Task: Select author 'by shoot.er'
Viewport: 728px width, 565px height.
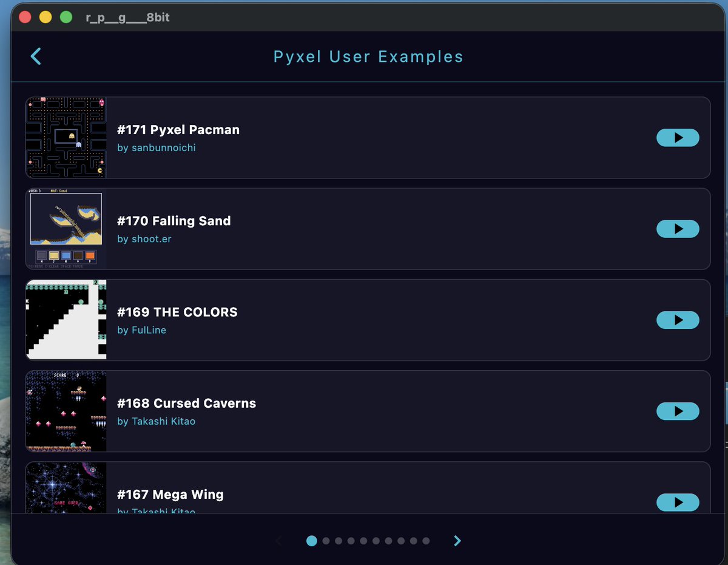Action: click(144, 239)
